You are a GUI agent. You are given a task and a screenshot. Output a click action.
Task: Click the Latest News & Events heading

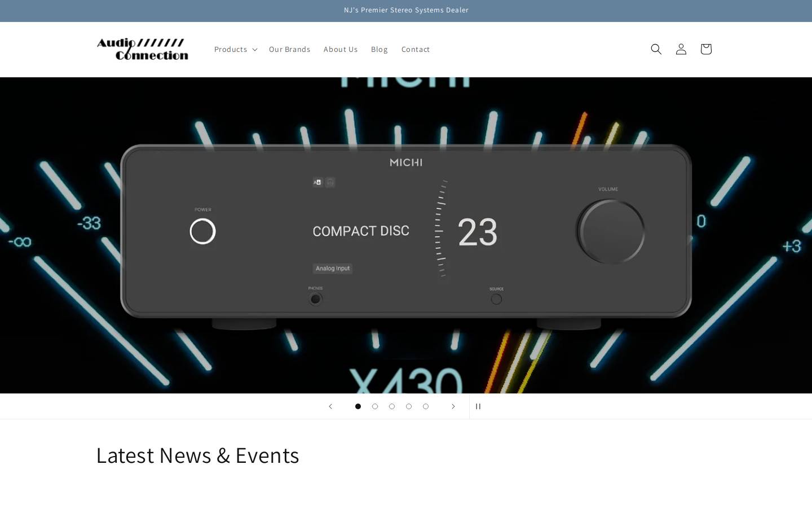coord(197,455)
